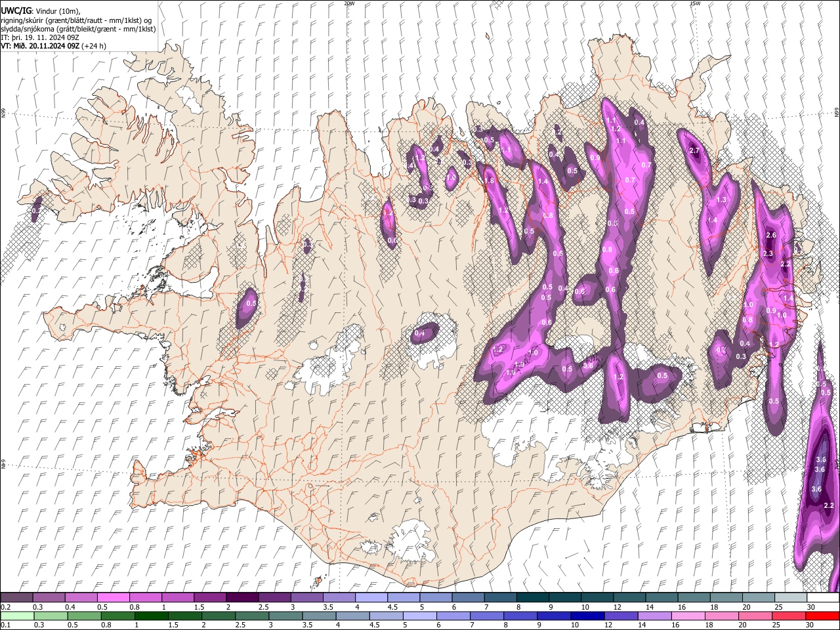Click the initial time 'IT: þri. 19. 11. 2024 09Z'
The width and height of the screenshot is (840, 630).
[40, 37]
